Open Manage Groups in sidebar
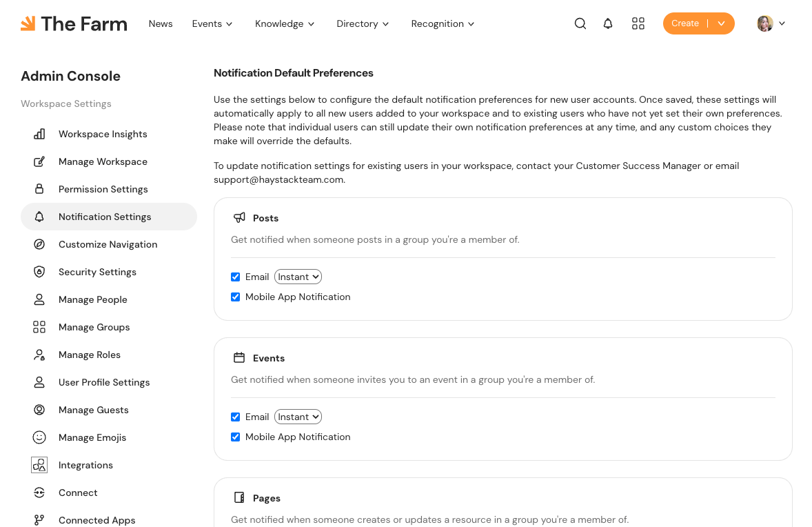The height and width of the screenshot is (527, 812). [x=94, y=327]
